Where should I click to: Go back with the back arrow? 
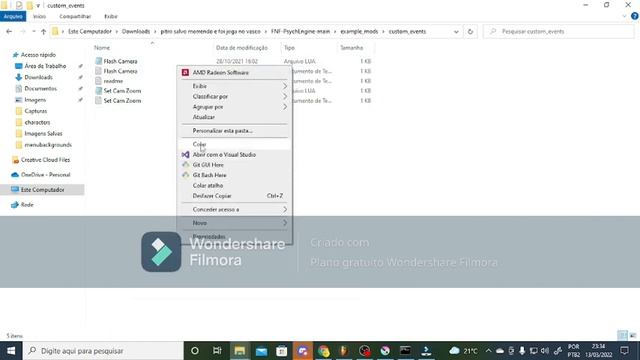click(9, 31)
